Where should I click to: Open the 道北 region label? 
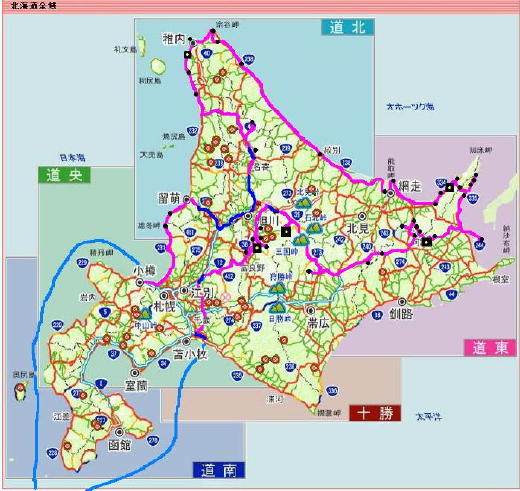click(348, 27)
